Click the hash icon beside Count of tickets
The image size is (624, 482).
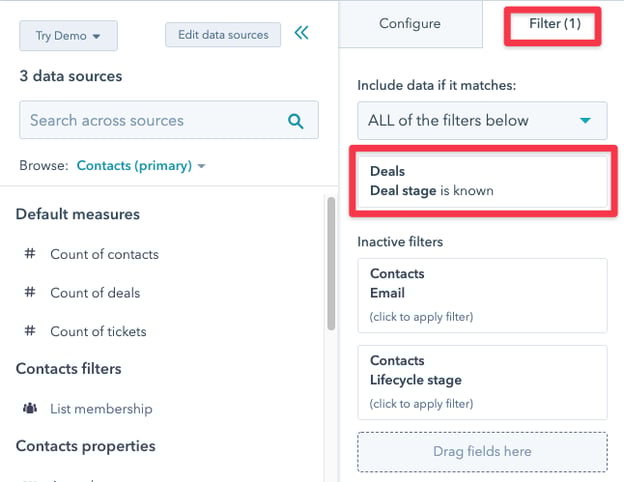point(30,331)
